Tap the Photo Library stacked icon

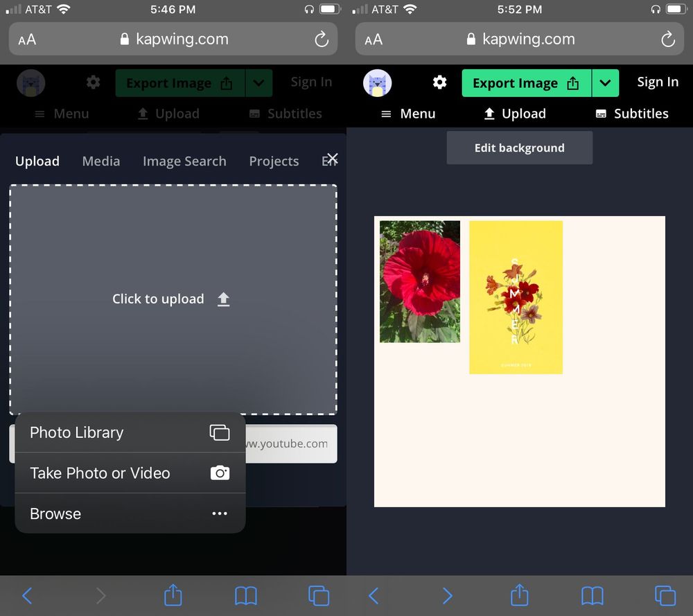coord(220,432)
